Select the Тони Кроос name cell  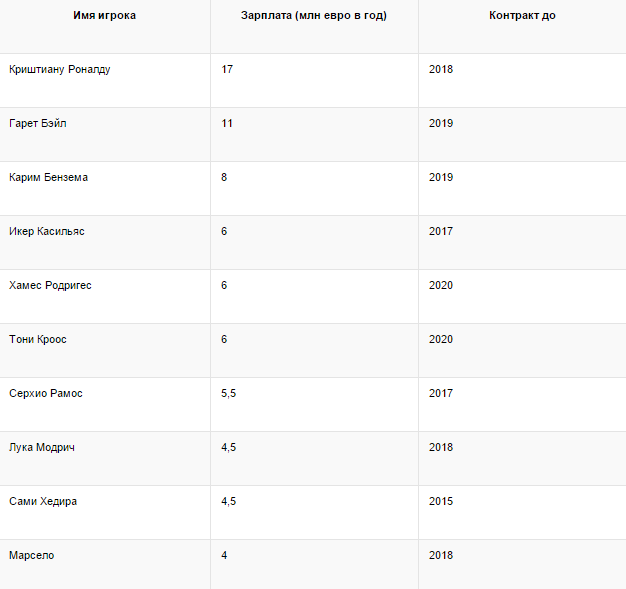38,340
